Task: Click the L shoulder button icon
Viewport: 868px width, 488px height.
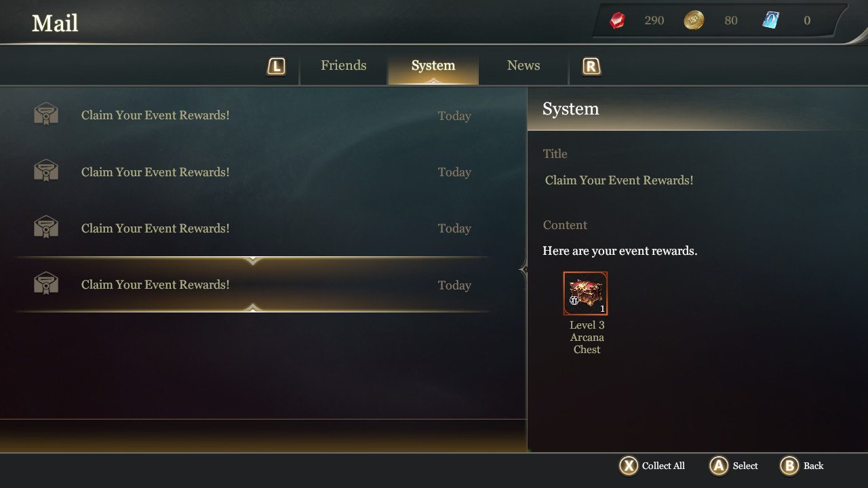Action: tap(275, 66)
